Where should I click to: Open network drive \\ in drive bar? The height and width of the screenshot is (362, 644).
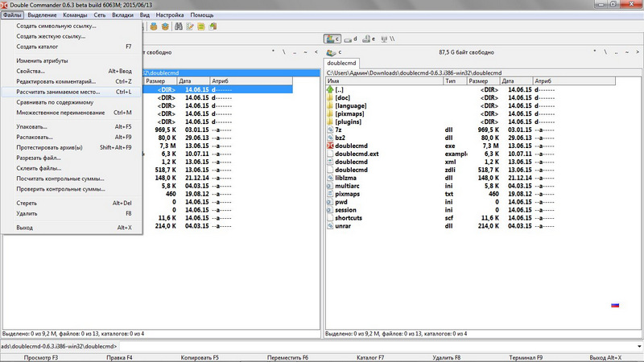[387, 39]
